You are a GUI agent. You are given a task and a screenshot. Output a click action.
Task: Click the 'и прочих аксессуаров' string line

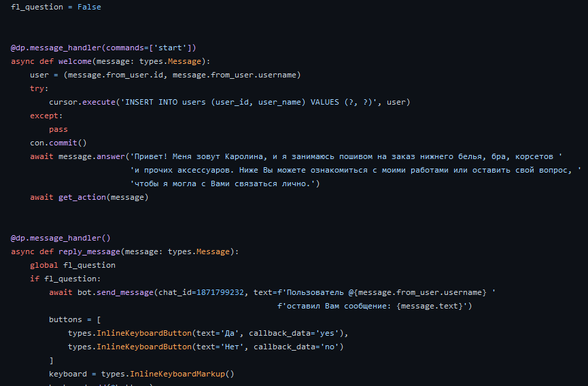coord(356,170)
